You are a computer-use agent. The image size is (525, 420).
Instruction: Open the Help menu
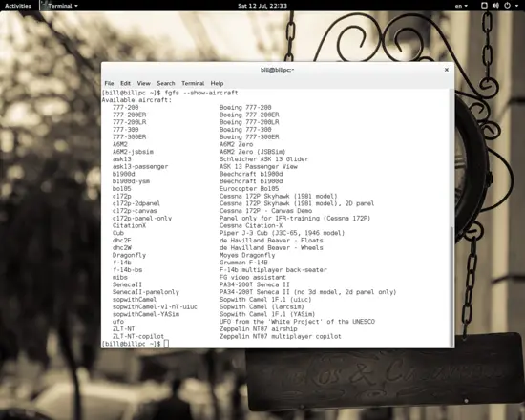217,83
